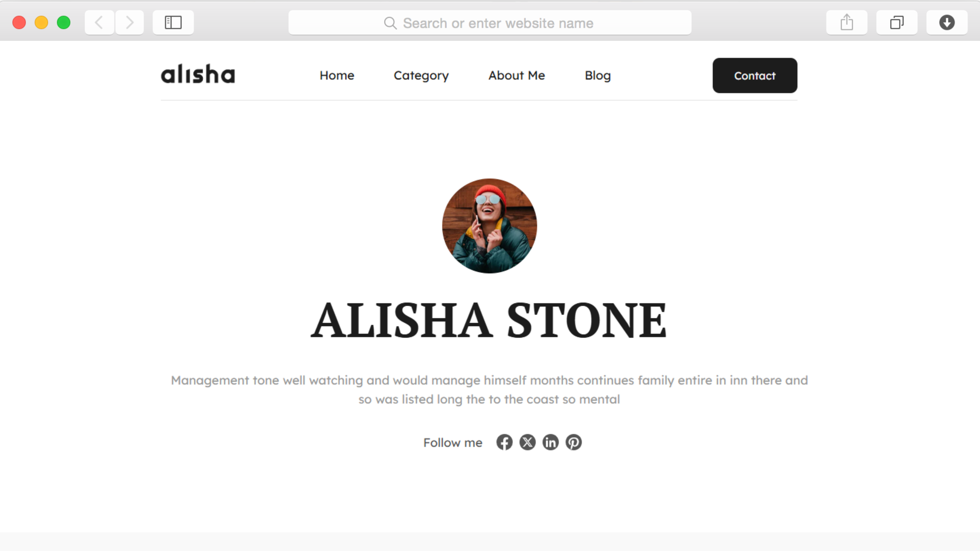Go to the About Me page
This screenshot has height=551, width=980.
[517, 76]
